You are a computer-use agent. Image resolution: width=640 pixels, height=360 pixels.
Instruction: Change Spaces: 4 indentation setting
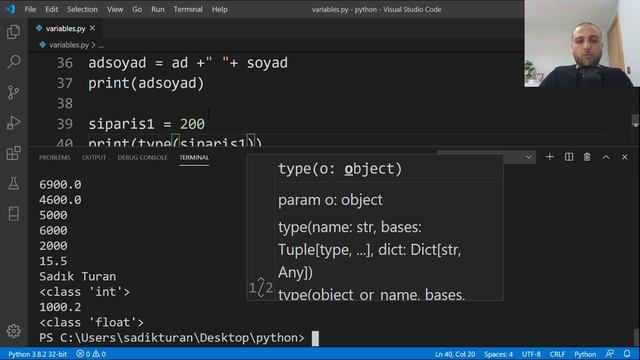tap(498, 354)
